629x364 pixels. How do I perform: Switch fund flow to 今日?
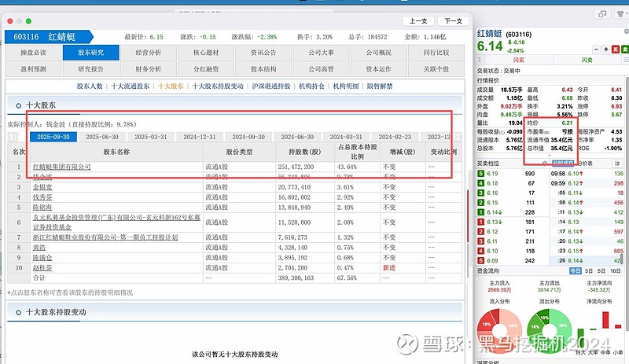click(576, 271)
